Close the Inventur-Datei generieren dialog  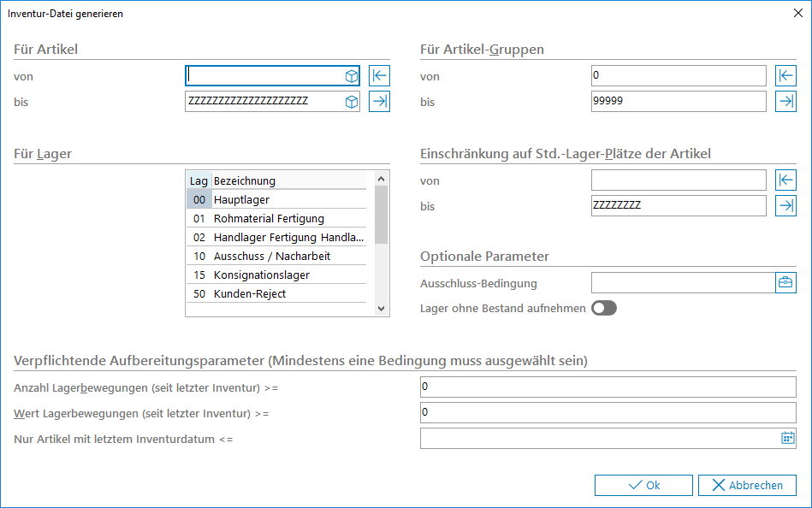click(x=797, y=13)
